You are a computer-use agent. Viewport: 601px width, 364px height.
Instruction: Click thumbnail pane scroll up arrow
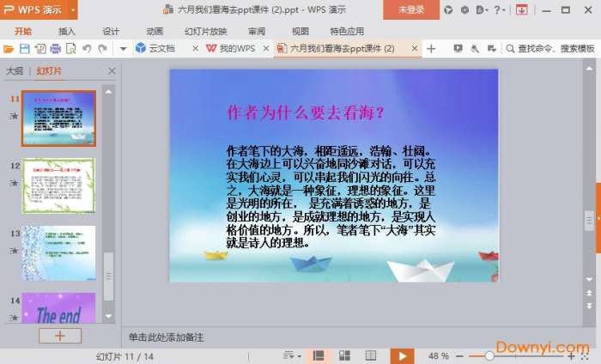tap(108, 92)
